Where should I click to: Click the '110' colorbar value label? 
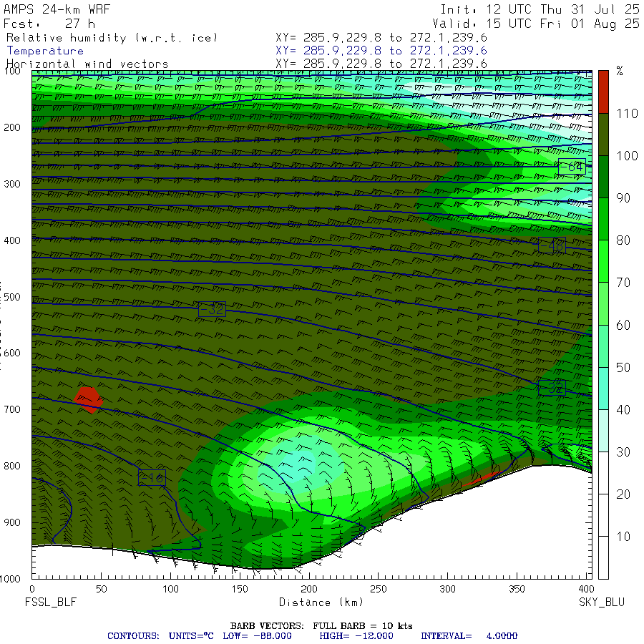pyautogui.click(x=627, y=113)
